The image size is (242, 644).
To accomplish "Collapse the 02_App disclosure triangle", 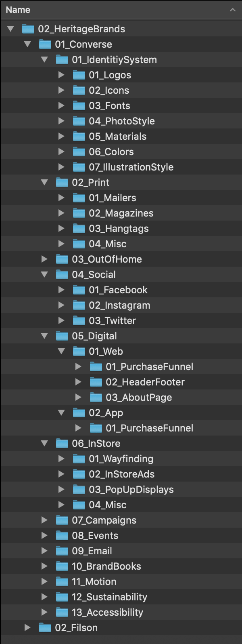I will click(61, 412).
